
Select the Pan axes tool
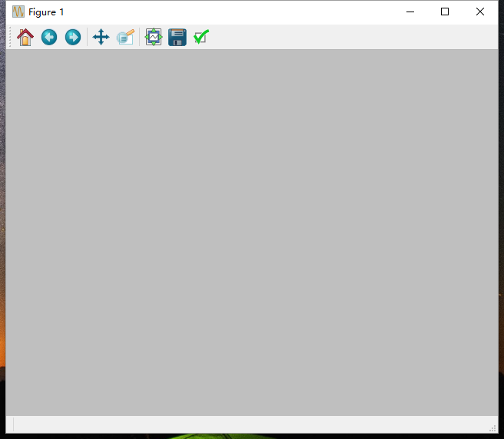(101, 38)
